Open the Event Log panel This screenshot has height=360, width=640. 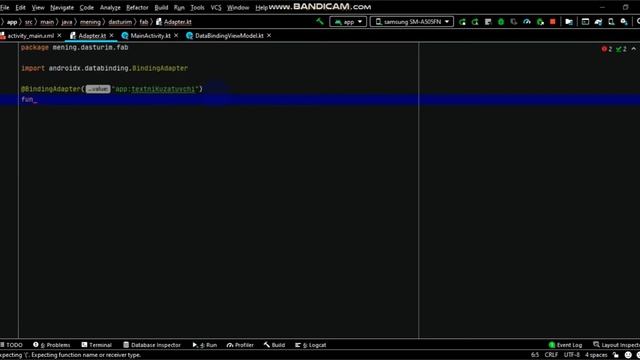pos(565,345)
